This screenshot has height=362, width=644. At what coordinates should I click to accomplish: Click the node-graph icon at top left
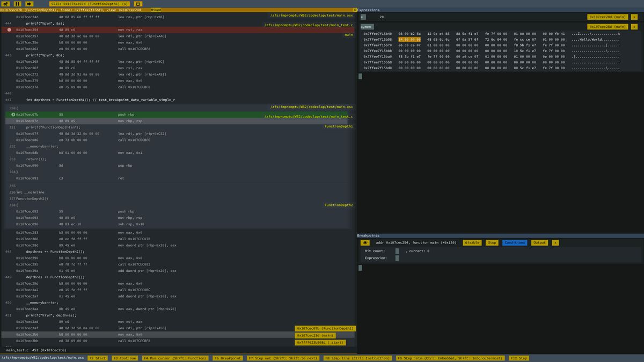point(5,4)
